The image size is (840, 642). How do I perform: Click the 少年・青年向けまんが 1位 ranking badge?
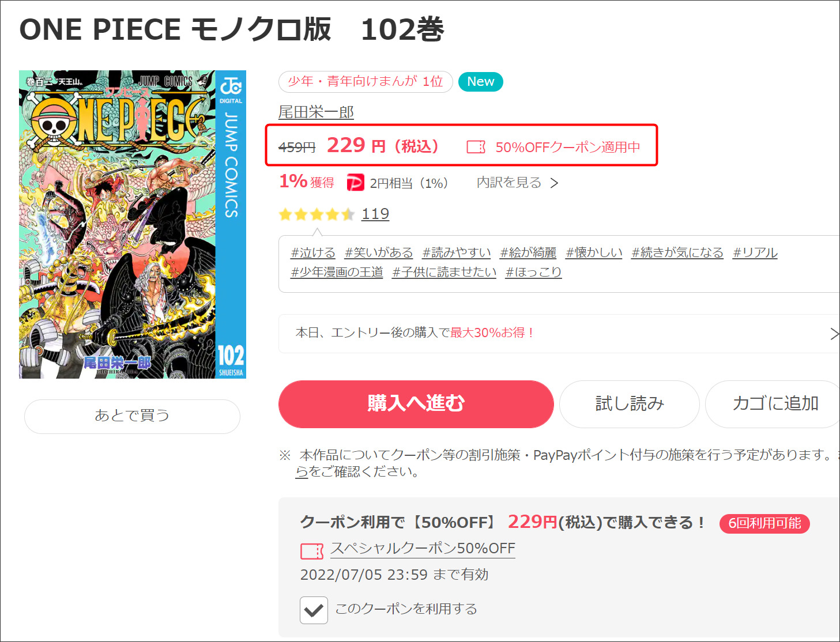point(366,81)
